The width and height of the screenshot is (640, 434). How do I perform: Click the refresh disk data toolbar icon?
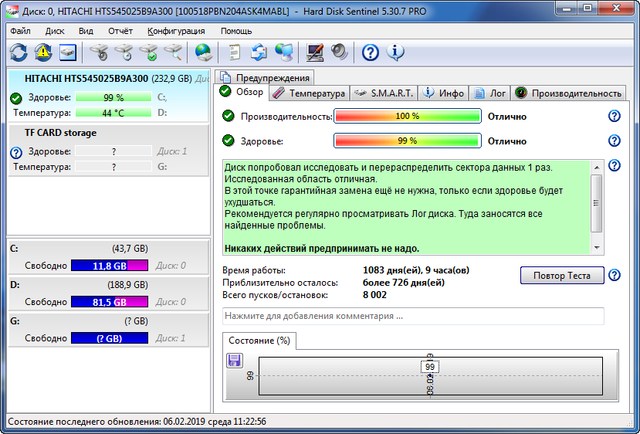tap(18, 52)
